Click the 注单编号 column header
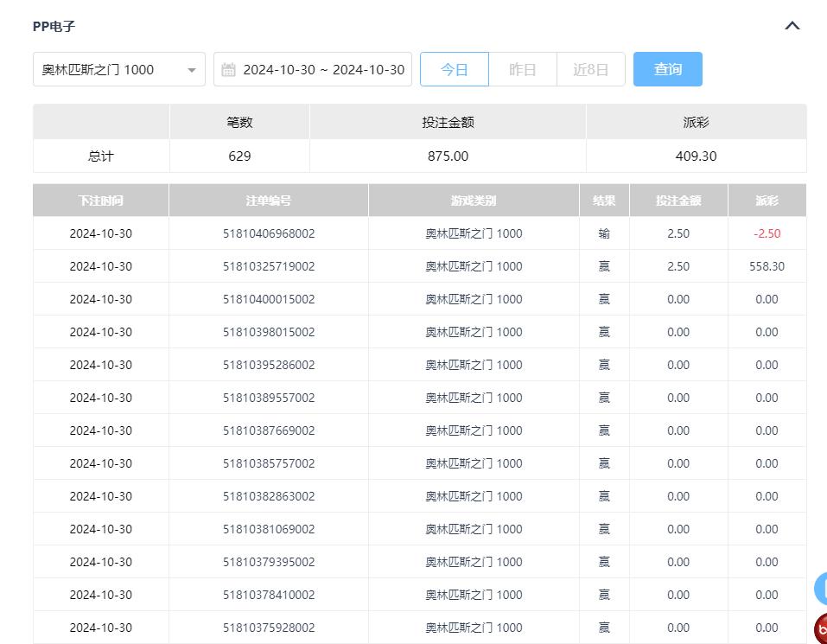 pos(268,201)
